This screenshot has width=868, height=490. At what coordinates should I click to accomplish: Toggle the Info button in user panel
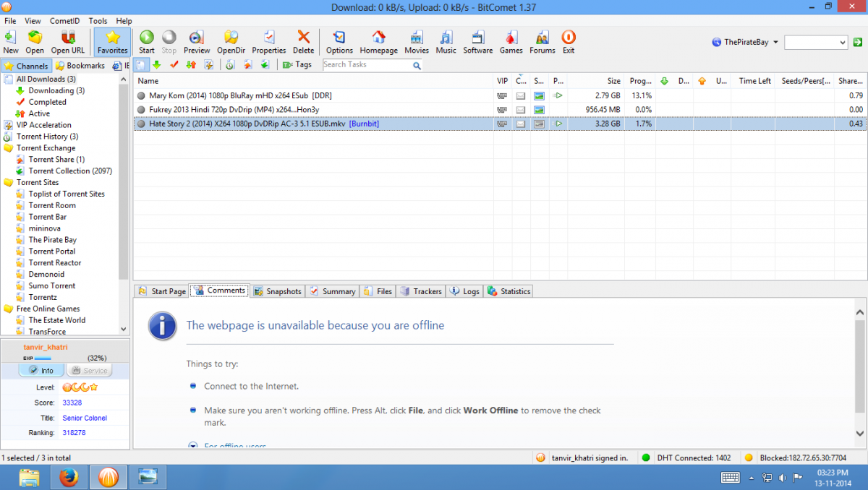(x=41, y=371)
